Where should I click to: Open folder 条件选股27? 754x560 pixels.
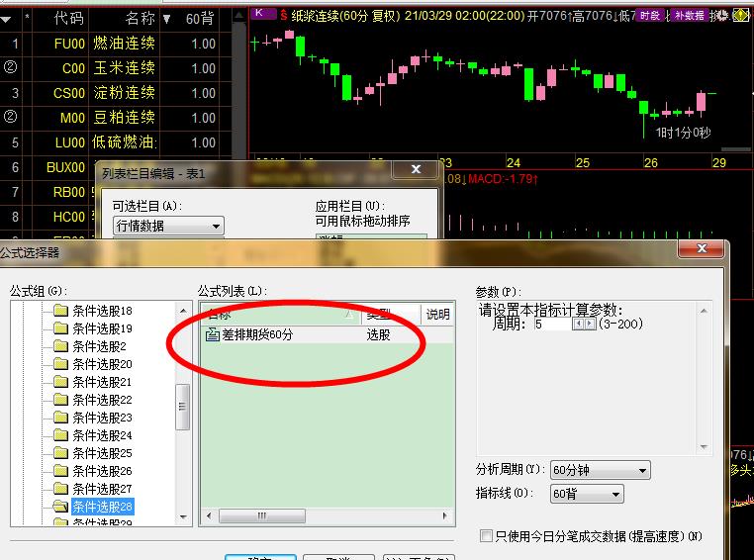click(102, 489)
